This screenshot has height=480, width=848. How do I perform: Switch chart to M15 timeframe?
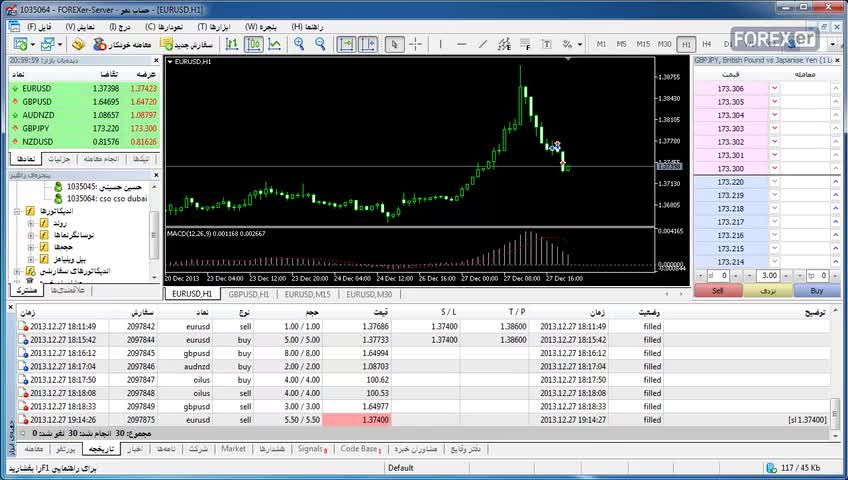[643, 44]
